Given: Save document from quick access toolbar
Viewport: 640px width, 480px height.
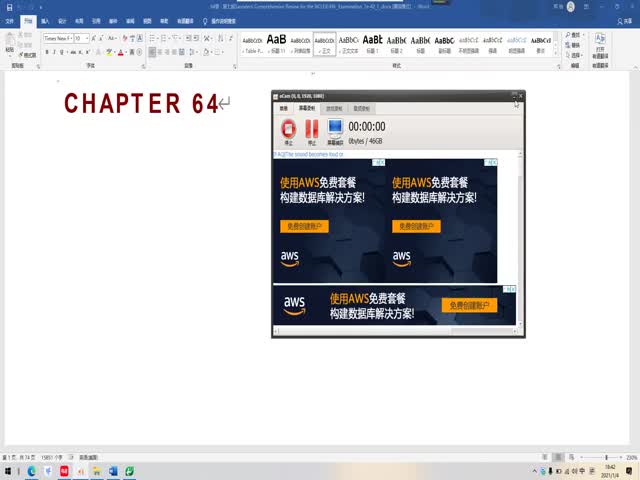Looking at the screenshot, I should [9, 7].
